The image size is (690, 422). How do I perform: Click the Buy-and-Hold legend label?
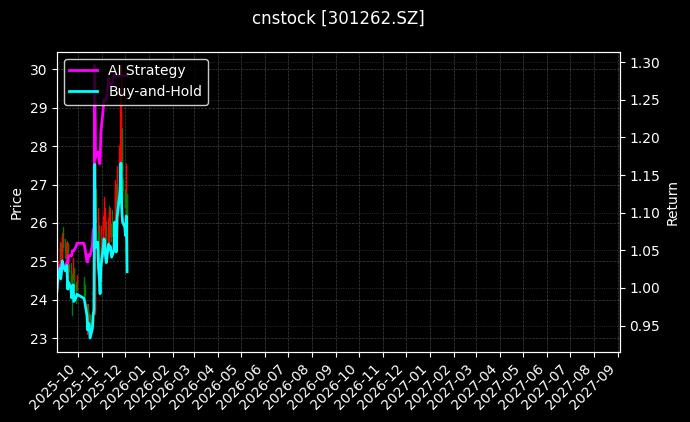(155, 91)
